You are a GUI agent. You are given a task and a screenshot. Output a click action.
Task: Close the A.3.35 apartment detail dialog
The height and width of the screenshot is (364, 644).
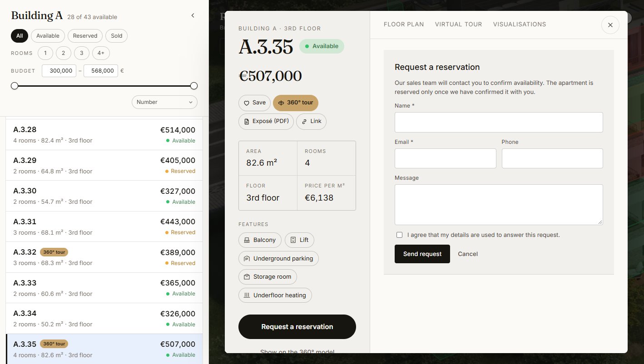(610, 25)
